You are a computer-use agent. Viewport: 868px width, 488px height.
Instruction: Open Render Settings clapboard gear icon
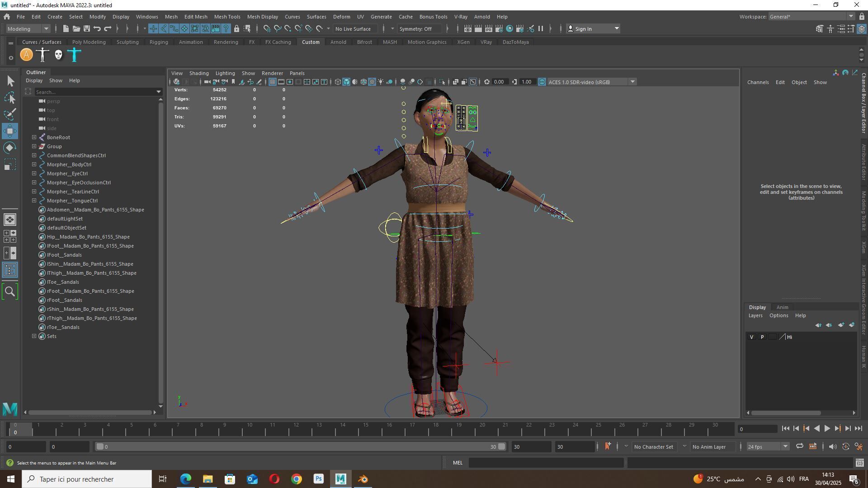tap(499, 28)
